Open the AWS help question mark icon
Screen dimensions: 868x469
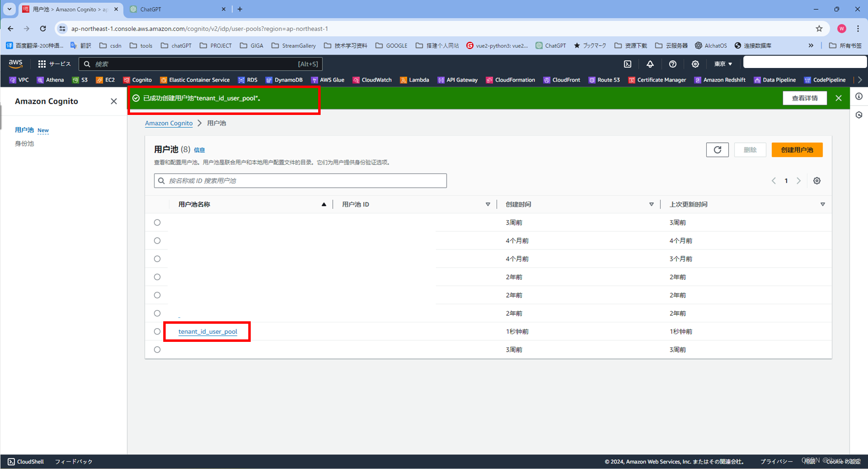point(673,64)
